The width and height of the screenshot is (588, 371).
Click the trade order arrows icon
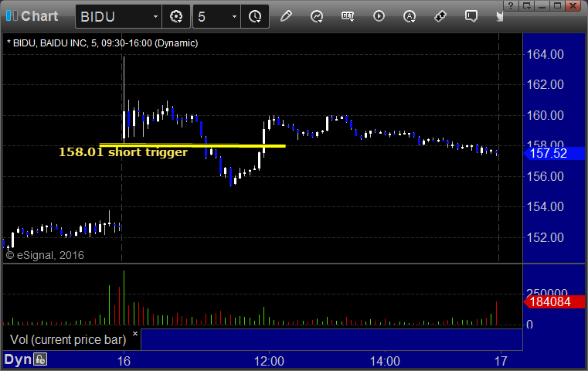[x=440, y=16]
